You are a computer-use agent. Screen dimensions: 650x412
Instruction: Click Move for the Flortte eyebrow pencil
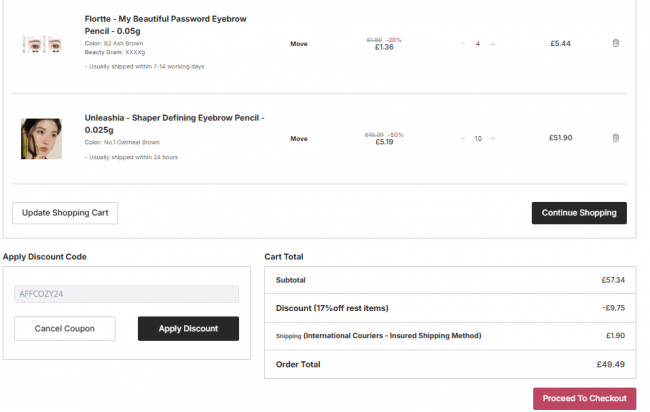click(298, 44)
